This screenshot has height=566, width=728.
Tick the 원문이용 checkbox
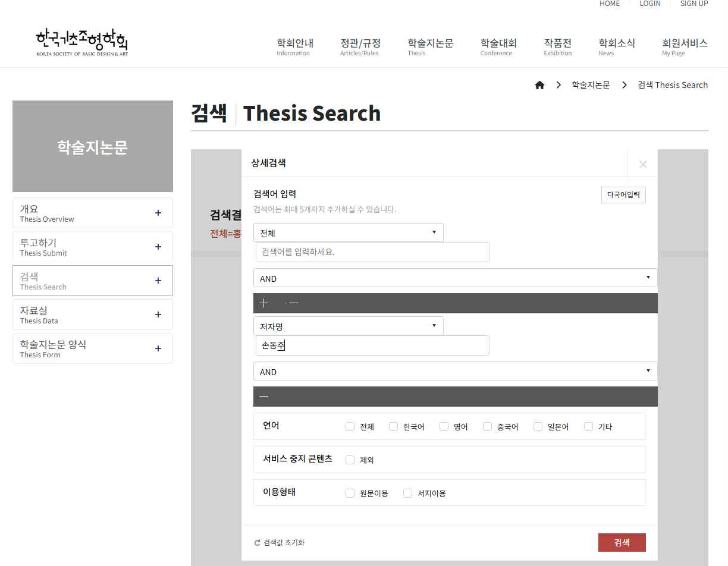pos(350,493)
